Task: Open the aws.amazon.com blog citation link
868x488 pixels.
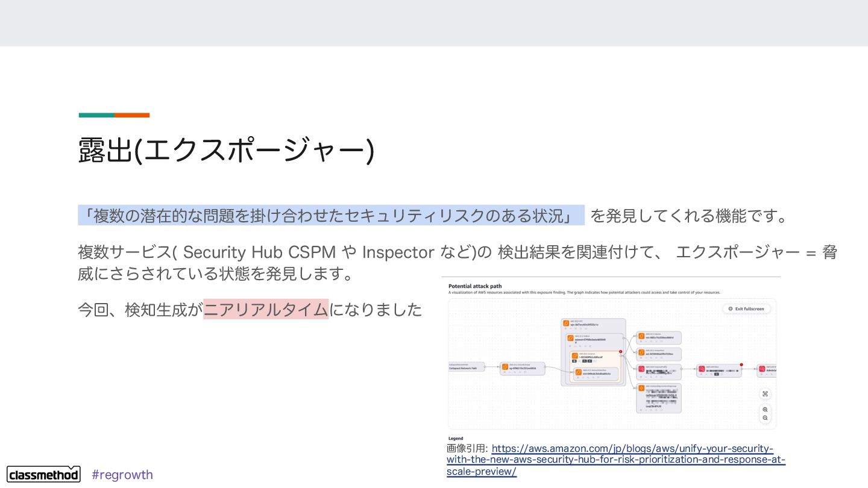Action: point(615,460)
